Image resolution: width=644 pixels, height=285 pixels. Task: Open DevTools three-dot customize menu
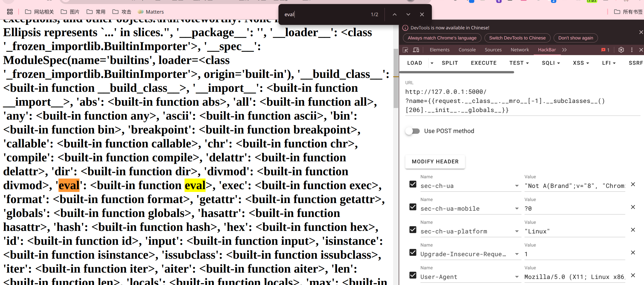click(632, 50)
